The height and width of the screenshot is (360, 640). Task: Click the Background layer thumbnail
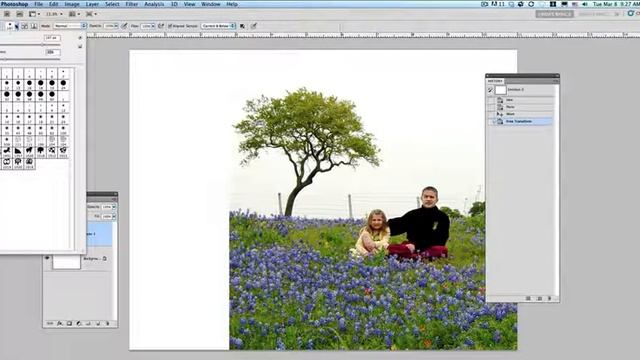tap(67, 262)
